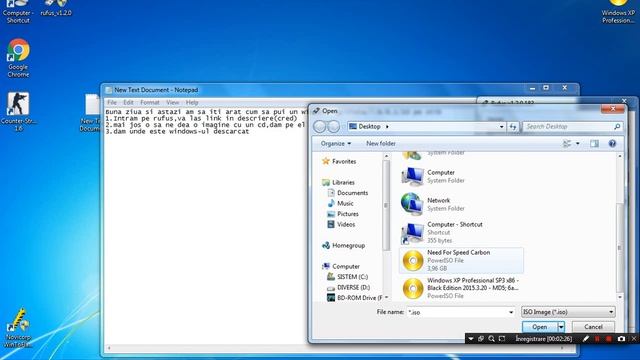Select the Novicorp WinToFlash desktop icon
640x360 pixels.
[18, 329]
